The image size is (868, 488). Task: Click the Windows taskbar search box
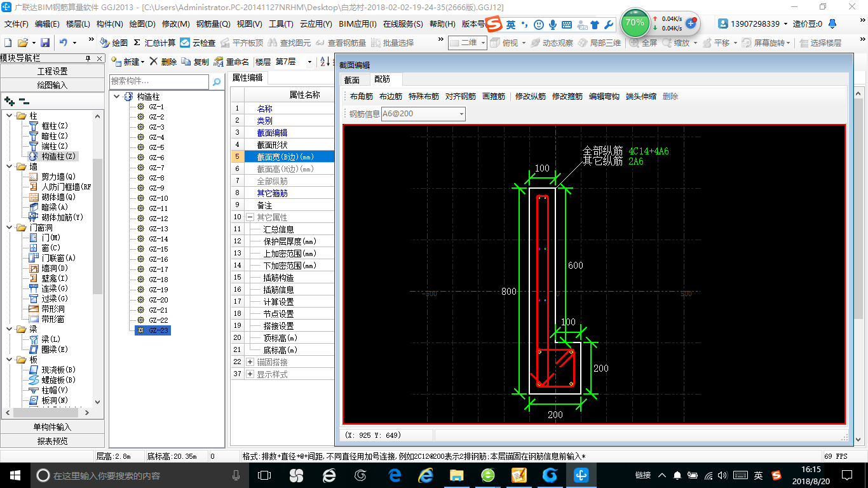pos(139,475)
